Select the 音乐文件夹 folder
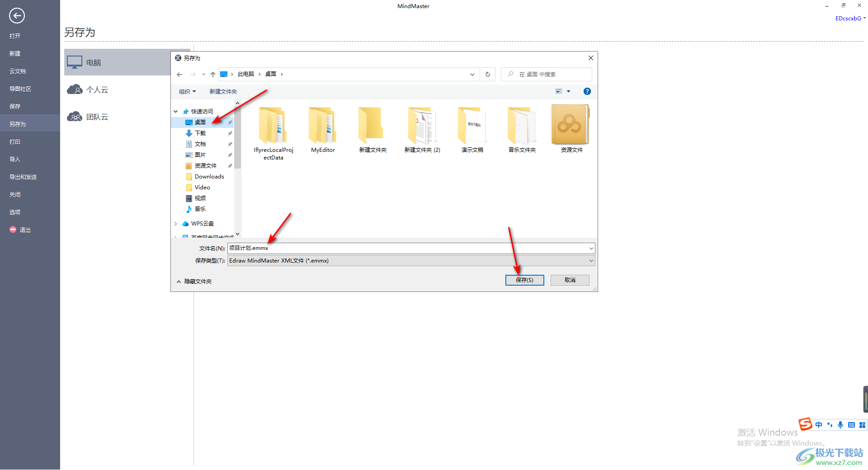The width and height of the screenshot is (868, 470). [522, 130]
